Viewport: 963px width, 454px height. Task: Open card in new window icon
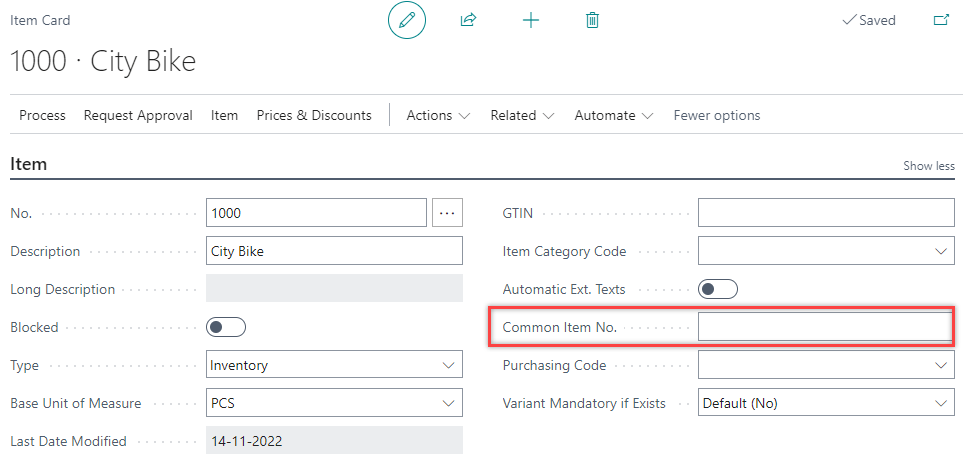tap(940, 20)
